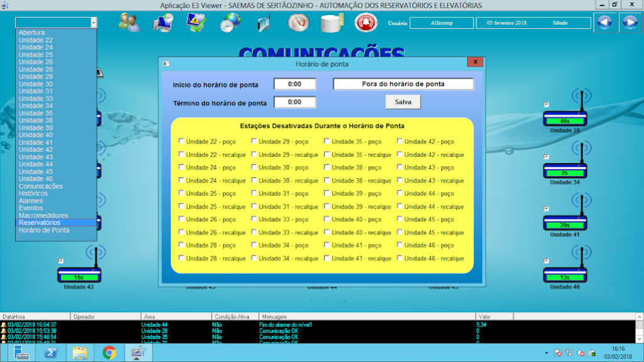This screenshot has height=362, width=644.
Task: Tick Unidade 46 - recalque checkbox
Action: (400, 258)
